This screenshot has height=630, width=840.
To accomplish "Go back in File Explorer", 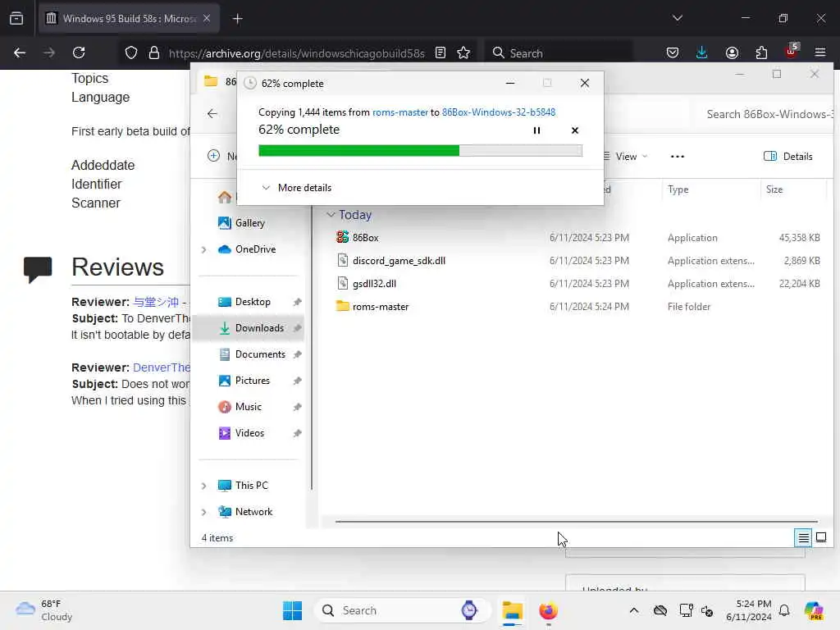I will [x=212, y=113].
